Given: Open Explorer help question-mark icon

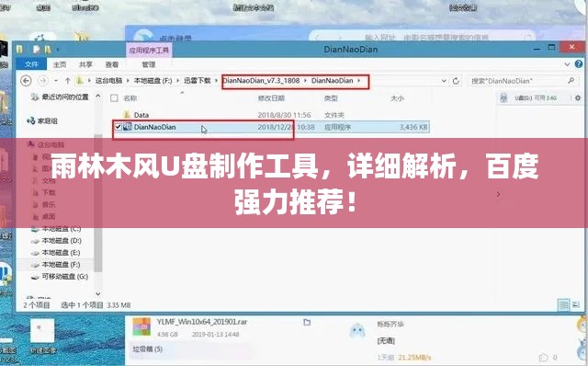Looking at the screenshot, I should tap(579, 64).
